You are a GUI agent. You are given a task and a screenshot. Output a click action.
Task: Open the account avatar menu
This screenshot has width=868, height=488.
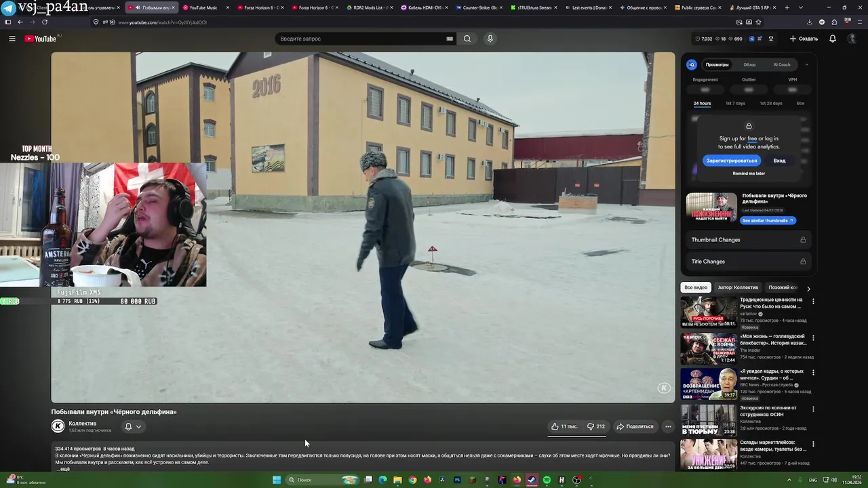coord(852,39)
